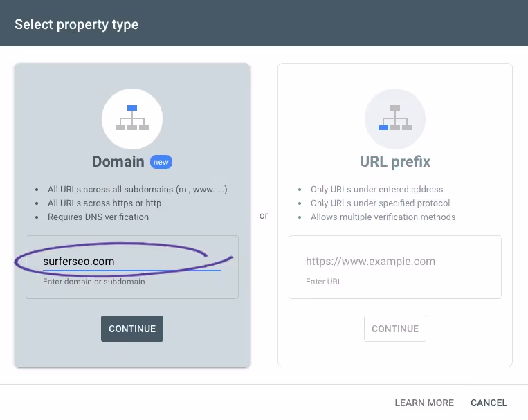Click the Domain heading text
This screenshot has height=420, width=528.
[x=118, y=162]
